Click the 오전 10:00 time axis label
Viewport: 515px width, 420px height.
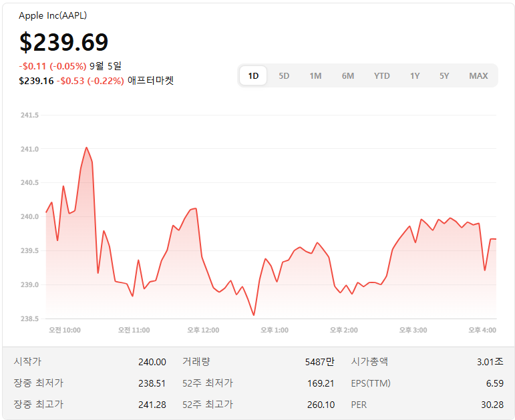[x=65, y=330]
